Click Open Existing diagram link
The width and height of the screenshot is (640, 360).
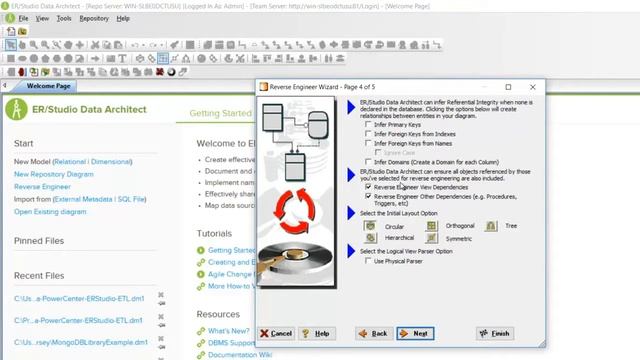(x=50, y=212)
